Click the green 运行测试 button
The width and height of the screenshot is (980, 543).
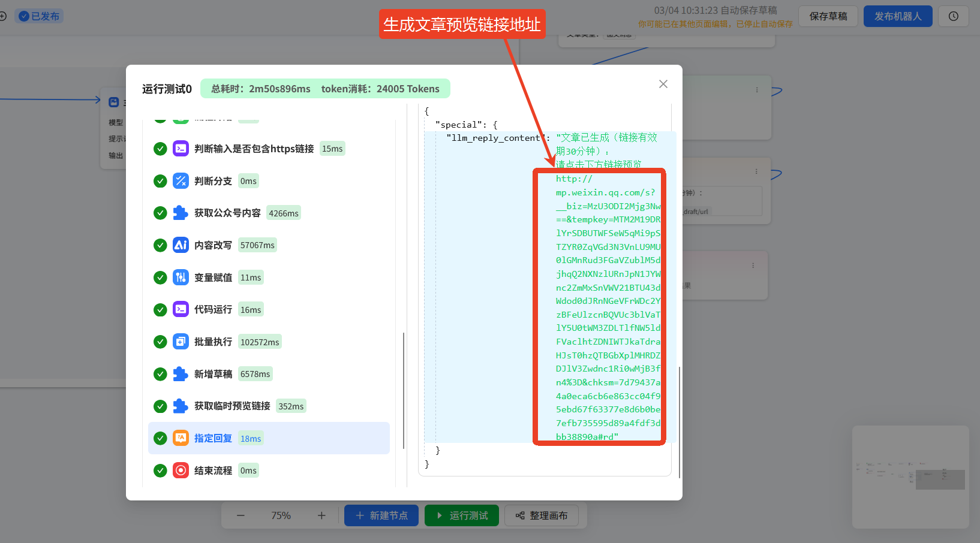(462, 515)
